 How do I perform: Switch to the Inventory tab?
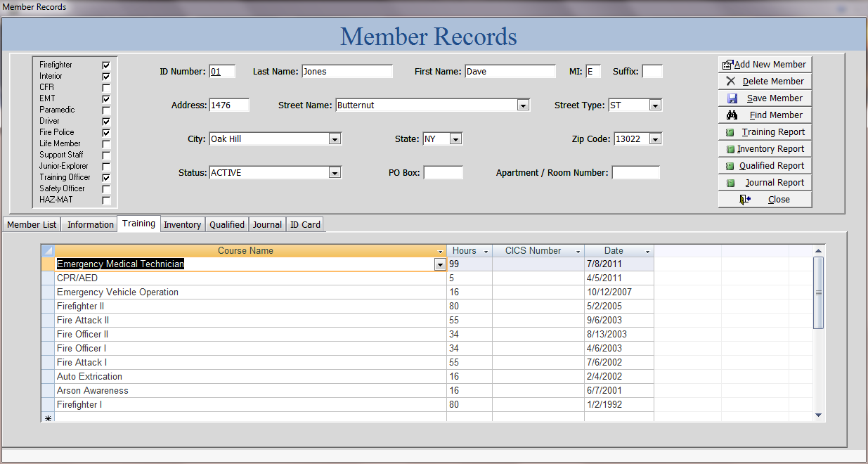click(x=182, y=225)
